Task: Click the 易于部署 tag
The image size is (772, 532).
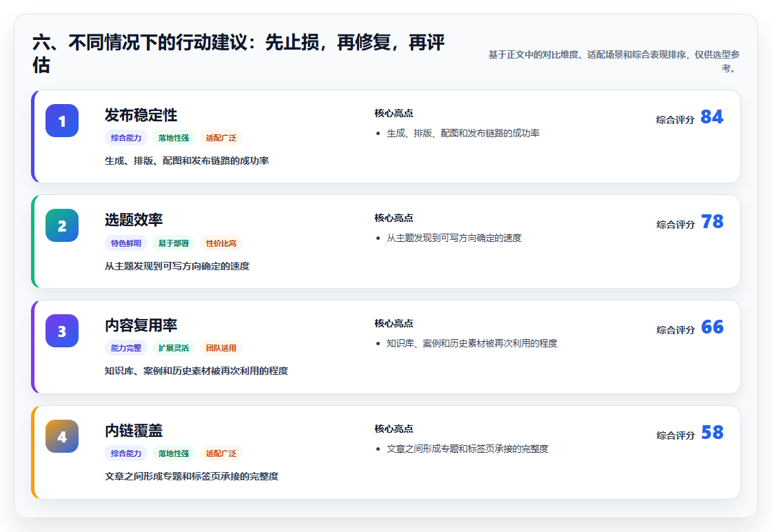Action: click(x=174, y=243)
